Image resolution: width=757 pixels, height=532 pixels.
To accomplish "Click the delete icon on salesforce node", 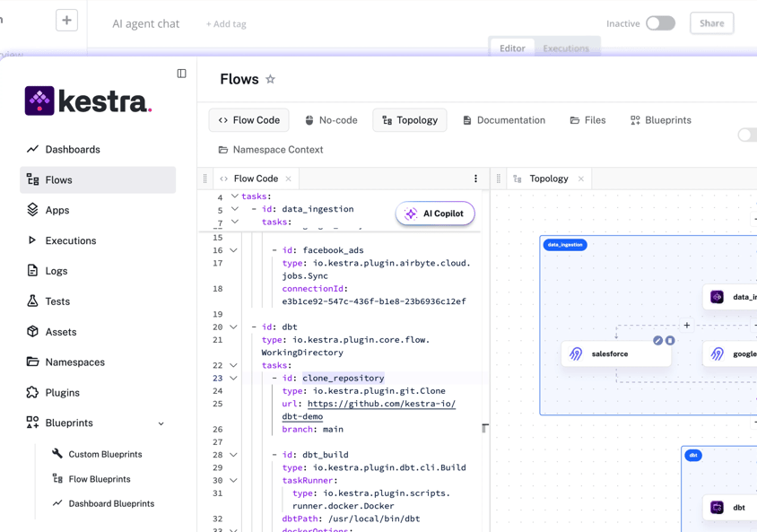I will [670, 341].
